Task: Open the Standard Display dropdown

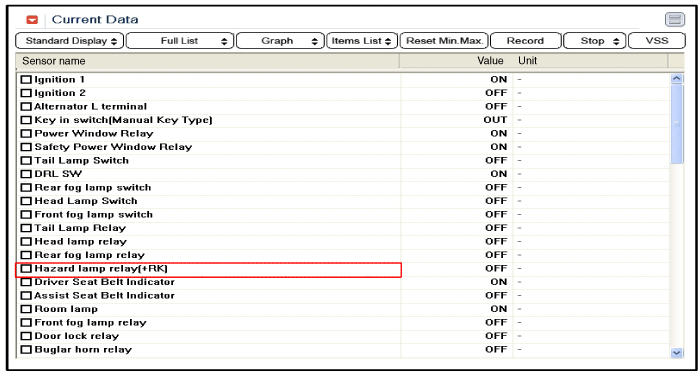Action: (69, 41)
